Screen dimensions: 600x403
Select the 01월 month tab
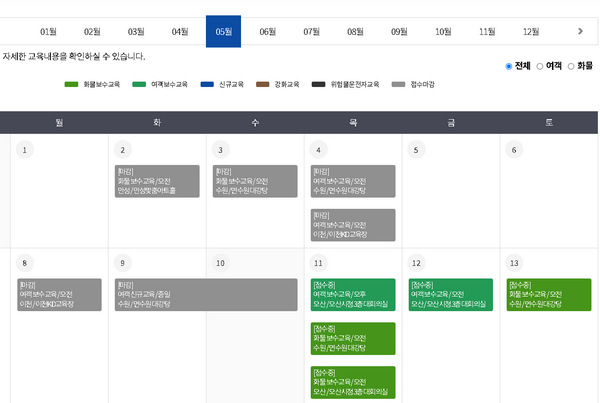pos(48,32)
